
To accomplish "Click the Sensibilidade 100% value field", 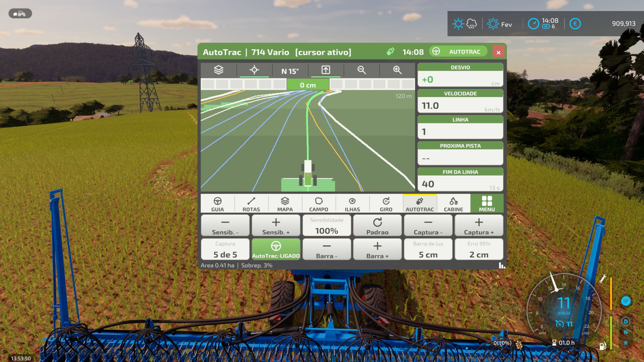I will [327, 226].
